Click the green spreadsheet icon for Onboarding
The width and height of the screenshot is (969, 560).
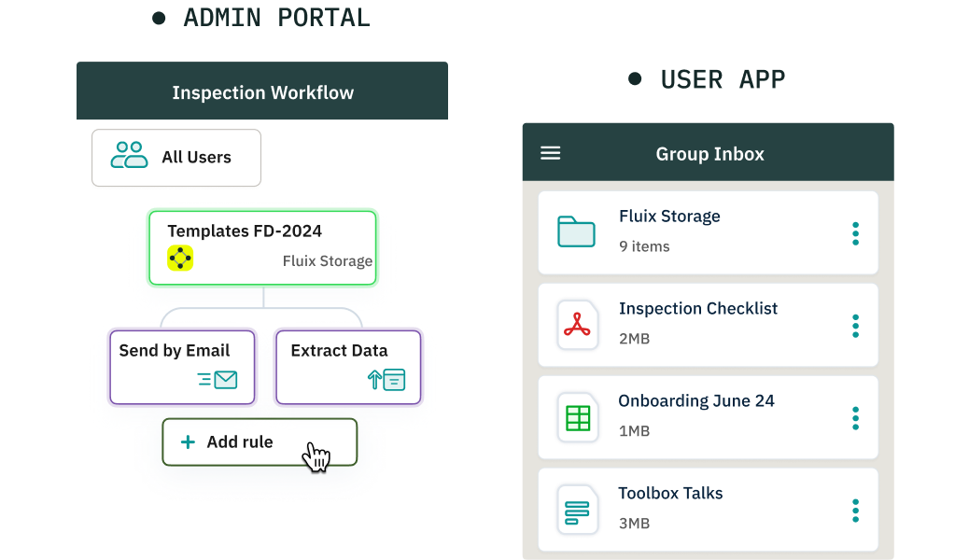(578, 417)
